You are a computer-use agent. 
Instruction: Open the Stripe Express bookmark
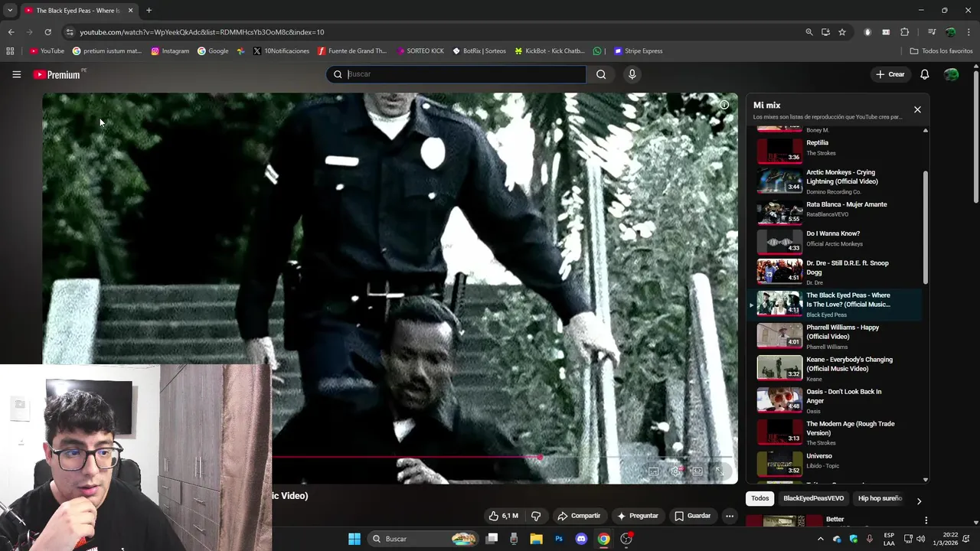click(638, 51)
